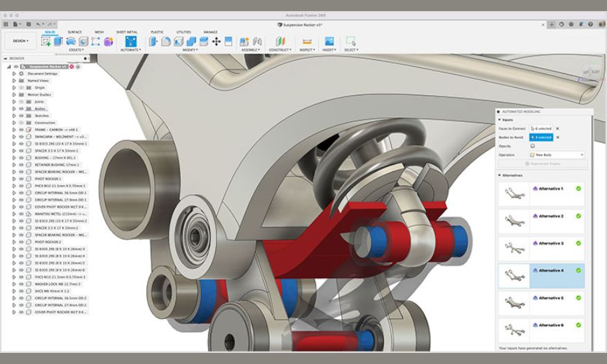607x364 pixels.
Task: Toggle eye for MANITOU METEL component
Action: tap(22, 214)
